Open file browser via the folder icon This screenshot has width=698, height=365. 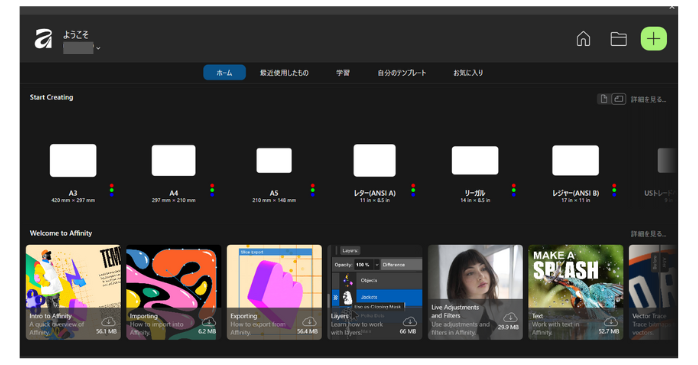(x=618, y=39)
